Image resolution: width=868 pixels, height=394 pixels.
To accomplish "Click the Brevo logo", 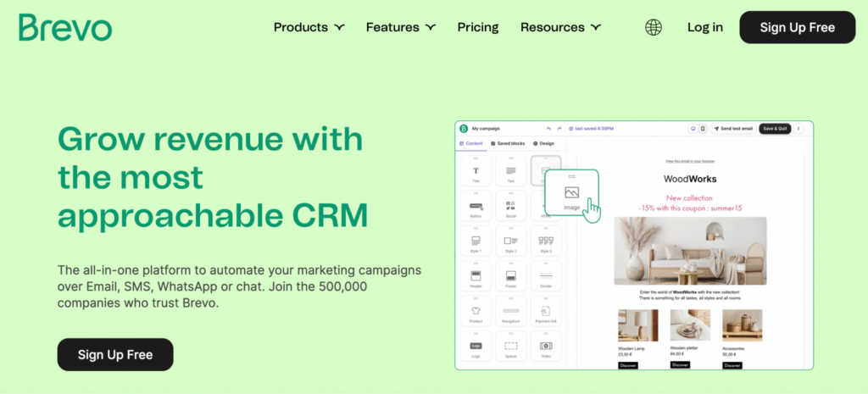I will pos(65,27).
